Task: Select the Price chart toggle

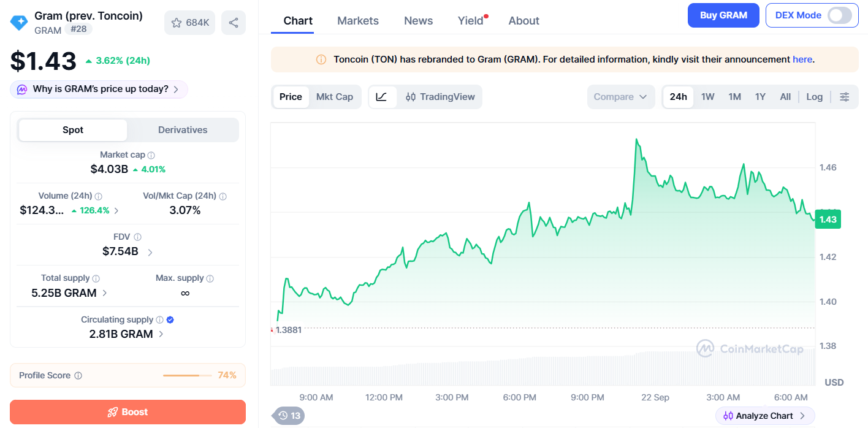Action: 291,97
